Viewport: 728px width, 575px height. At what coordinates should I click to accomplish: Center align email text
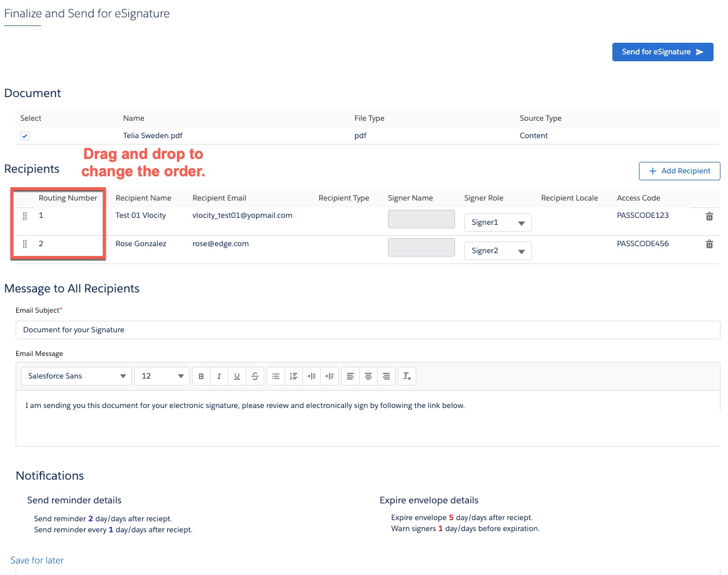click(x=368, y=376)
